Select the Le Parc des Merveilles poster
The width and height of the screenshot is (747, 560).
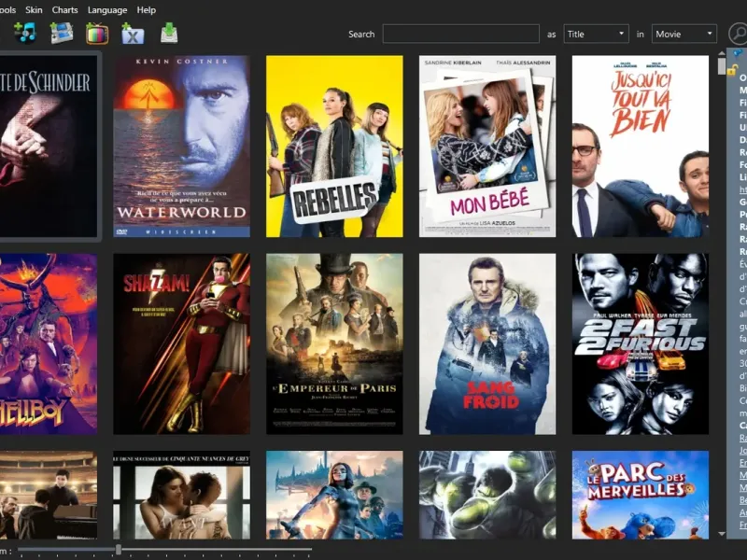[x=641, y=496]
